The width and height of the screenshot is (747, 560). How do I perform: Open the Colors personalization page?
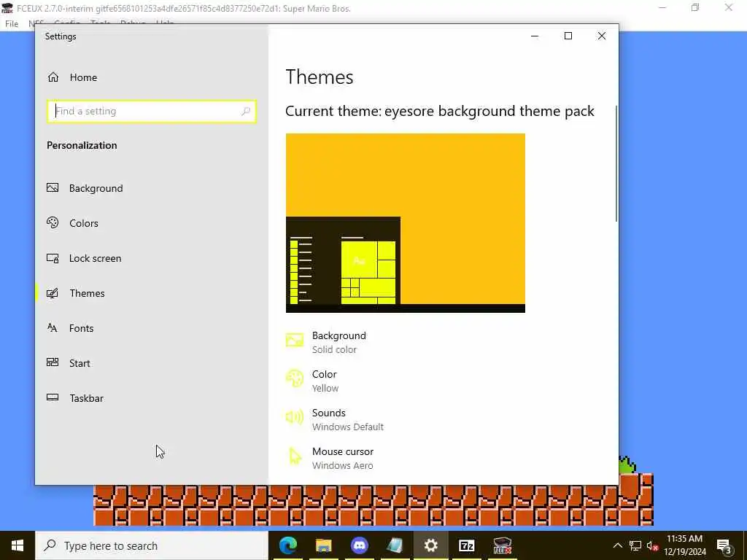click(73, 223)
